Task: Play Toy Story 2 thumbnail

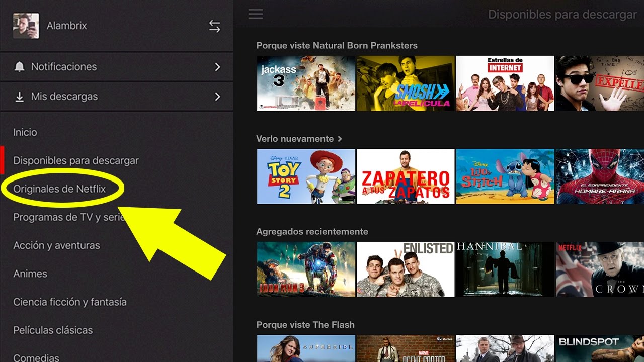Action: click(x=306, y=176)
